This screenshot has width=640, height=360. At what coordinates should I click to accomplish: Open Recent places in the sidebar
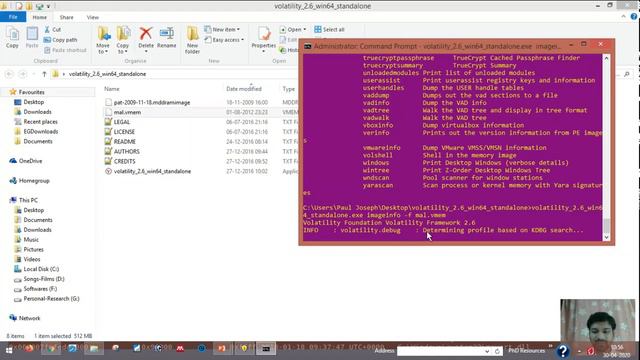tap(36, 122)
